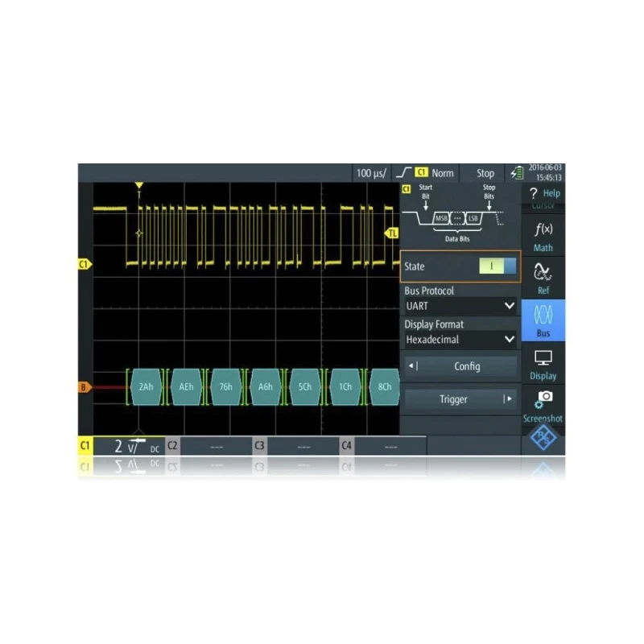Screen dimensions: 644x644
Task: Take a Screenshot with camera icon
Action: pyautogui.click(x=543, y=406)
